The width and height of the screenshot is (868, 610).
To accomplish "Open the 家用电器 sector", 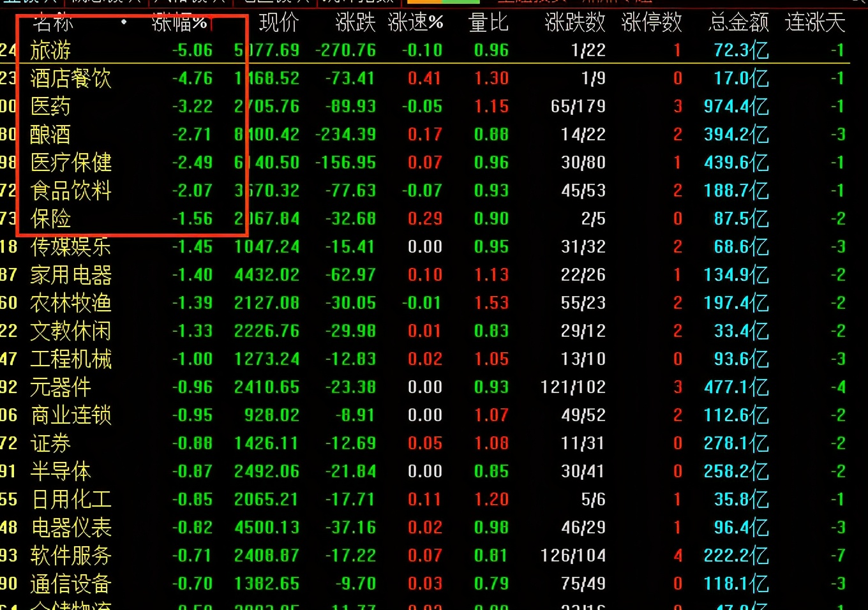I will pos(71,274).
